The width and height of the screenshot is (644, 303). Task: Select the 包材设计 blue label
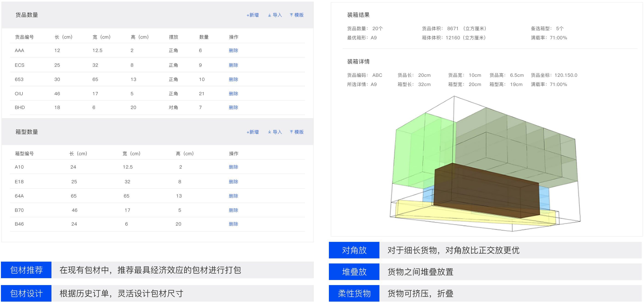(x=26, y=293)
